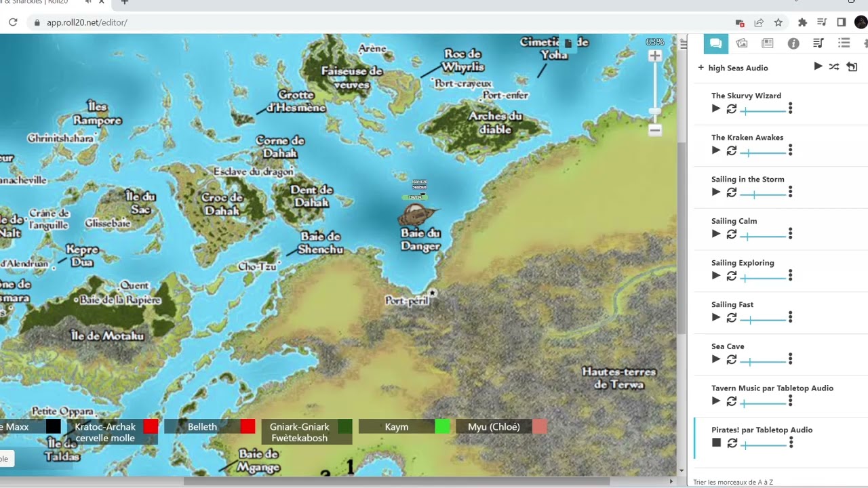Image resolution: width=868 pixels, height=488 pixels.
Task: Open a new browser tab
Action: pos(124,2)
